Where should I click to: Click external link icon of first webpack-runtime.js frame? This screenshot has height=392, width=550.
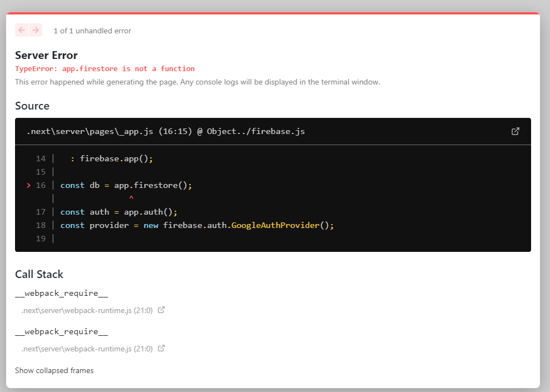[161, 310]
